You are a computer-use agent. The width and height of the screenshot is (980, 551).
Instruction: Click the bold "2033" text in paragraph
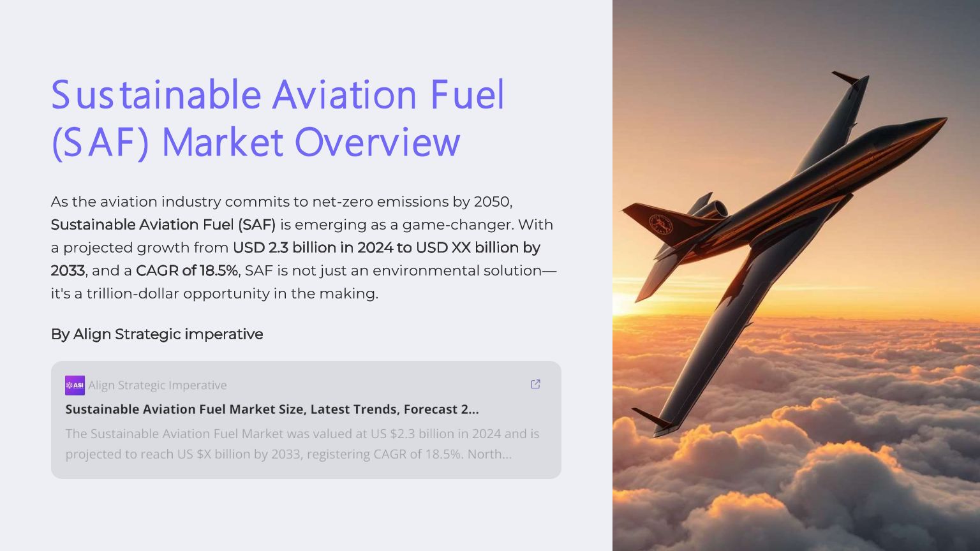pos(68,270)
